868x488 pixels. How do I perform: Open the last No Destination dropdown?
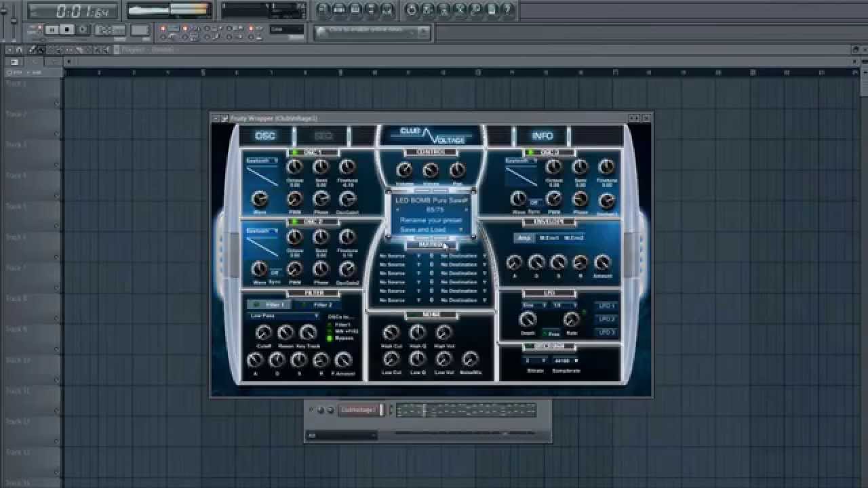click(x=464, y=300)
